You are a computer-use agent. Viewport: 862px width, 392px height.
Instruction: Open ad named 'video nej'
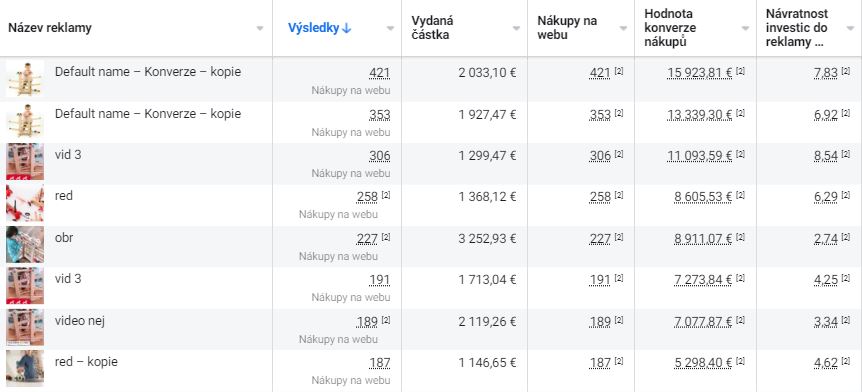[80, 321]
